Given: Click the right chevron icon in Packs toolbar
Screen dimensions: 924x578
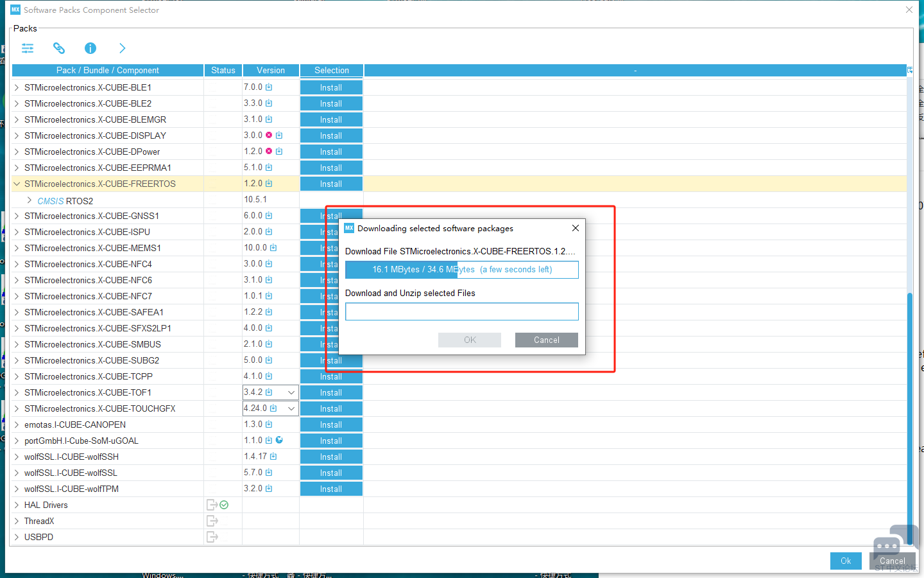Looking at the screenshot, I should pos(122,48).
